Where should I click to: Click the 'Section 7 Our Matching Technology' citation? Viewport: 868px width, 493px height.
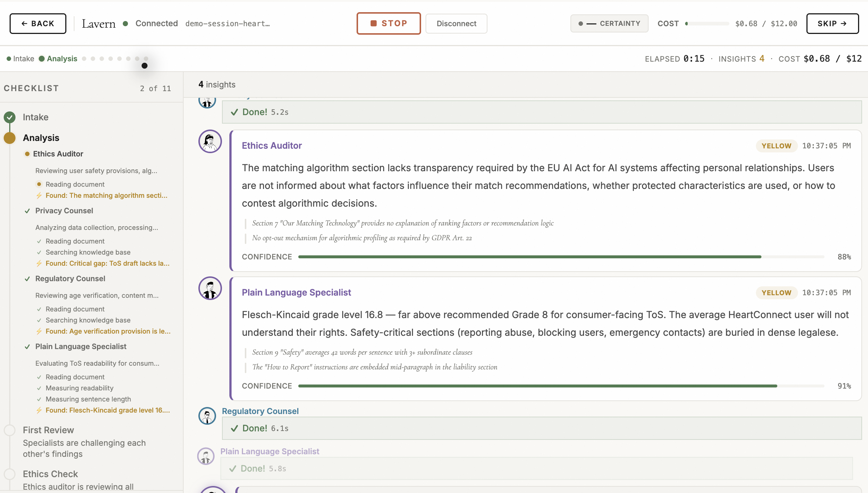[x=403, y=223]
